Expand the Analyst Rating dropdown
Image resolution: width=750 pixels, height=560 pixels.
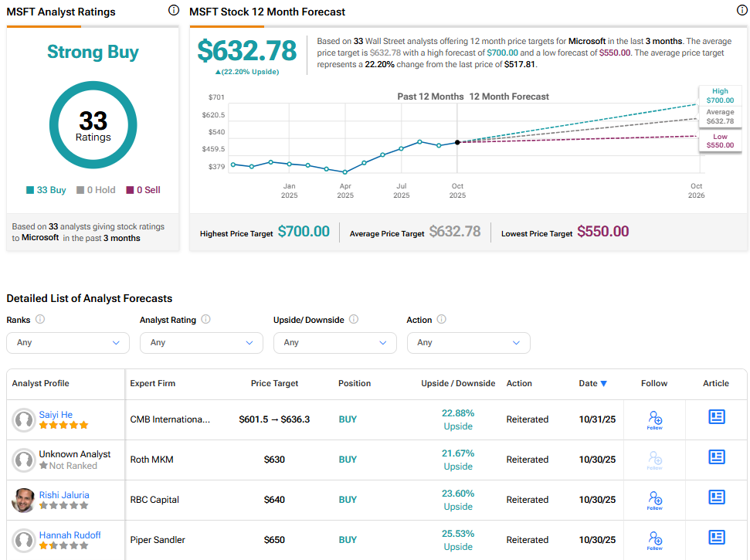click(201, 342)
